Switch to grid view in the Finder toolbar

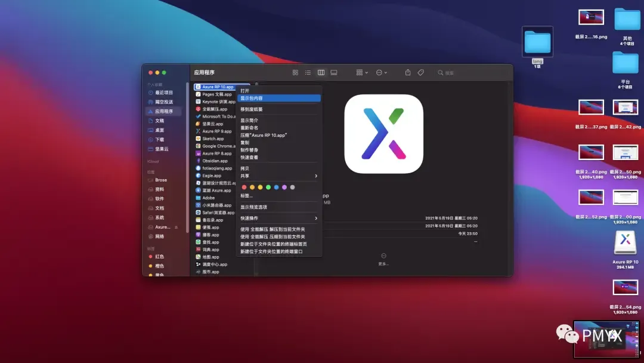click(x=296, y=72)
